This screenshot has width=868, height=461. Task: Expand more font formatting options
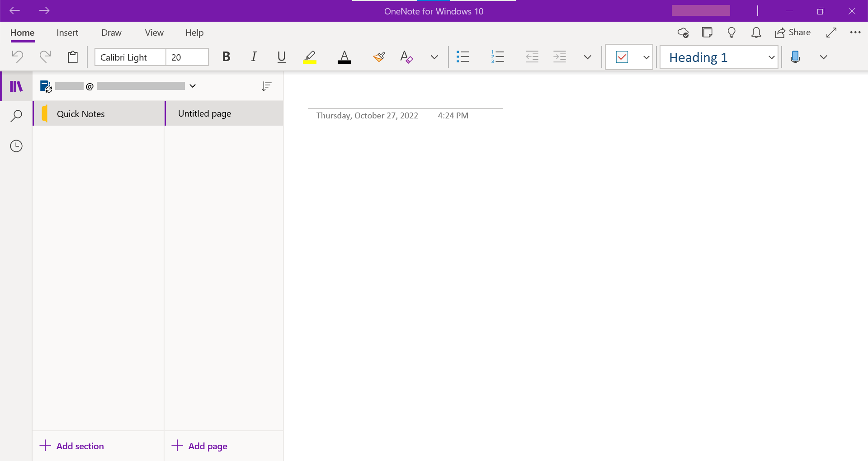pyautogui.click(x=434, y=57)
